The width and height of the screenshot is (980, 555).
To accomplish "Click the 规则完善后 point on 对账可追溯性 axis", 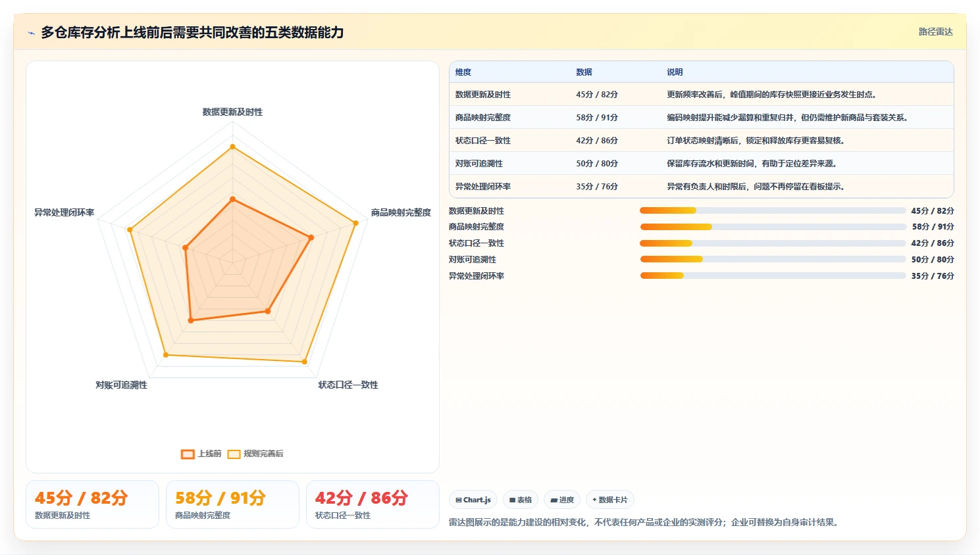I will point(165,355).
